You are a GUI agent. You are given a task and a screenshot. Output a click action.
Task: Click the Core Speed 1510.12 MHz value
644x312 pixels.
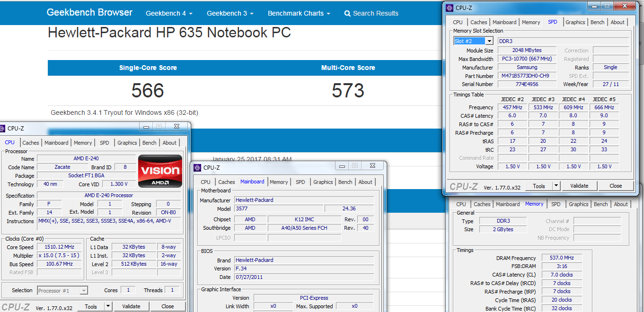pos(60,247)
